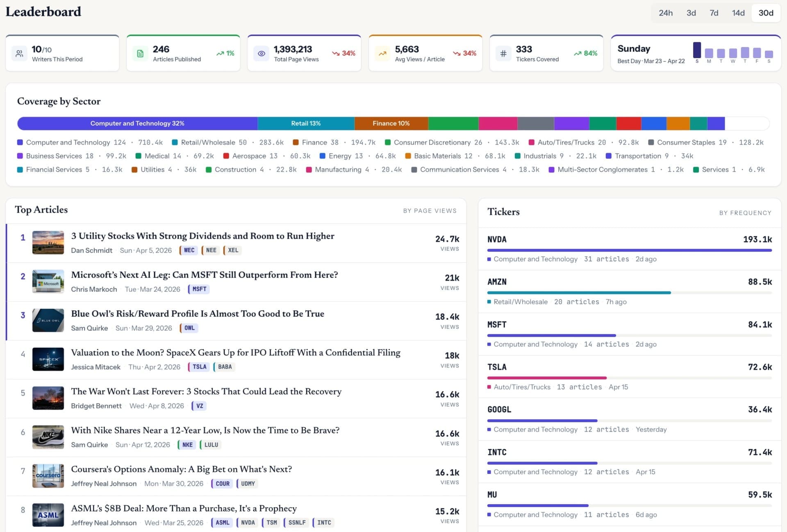Click the upward trend arrow beside 84%
Viewport: 787px width, 532px height.
point(578,54)
